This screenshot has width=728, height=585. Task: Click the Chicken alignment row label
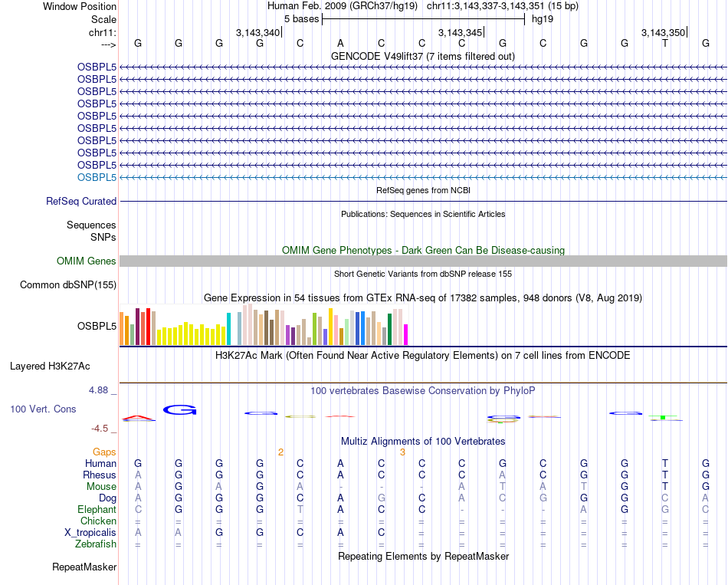click(98, 521)
